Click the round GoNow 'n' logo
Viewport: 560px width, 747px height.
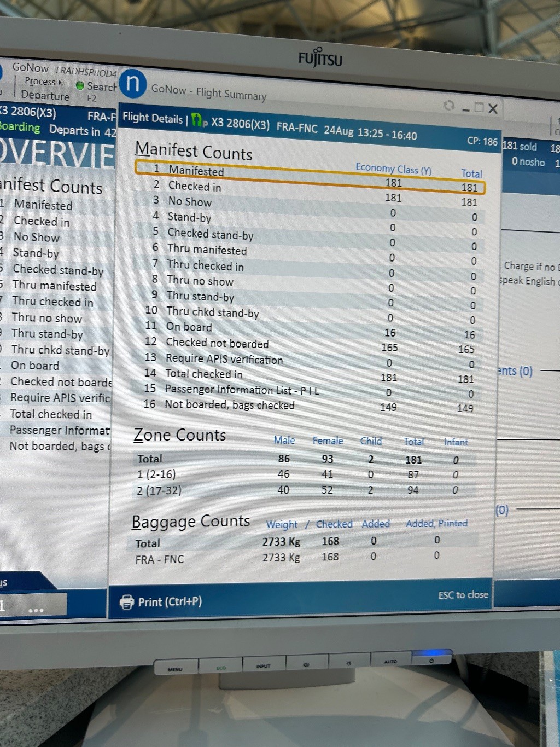tap(132, 84)
